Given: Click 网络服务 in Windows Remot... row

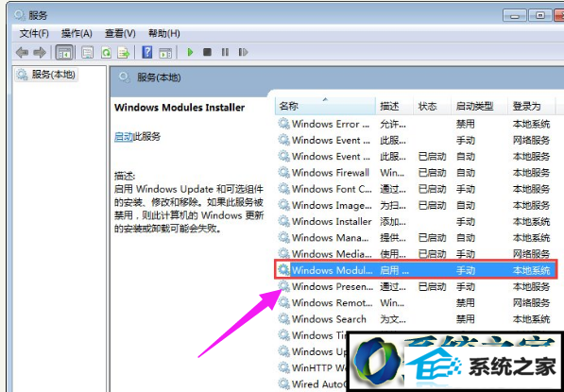Looking at the screenshot, I should [x=531, y=303].
